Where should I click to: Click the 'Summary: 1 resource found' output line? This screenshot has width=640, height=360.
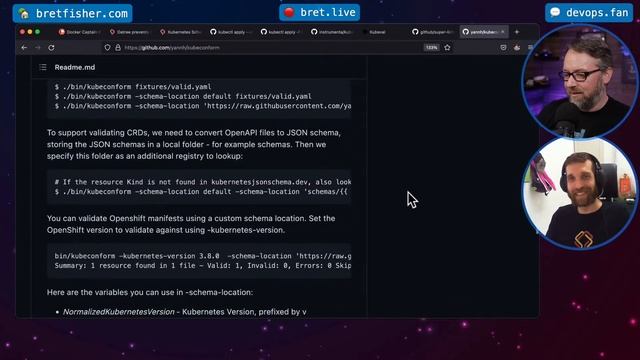pyautogui.click(x=203, y=266)
